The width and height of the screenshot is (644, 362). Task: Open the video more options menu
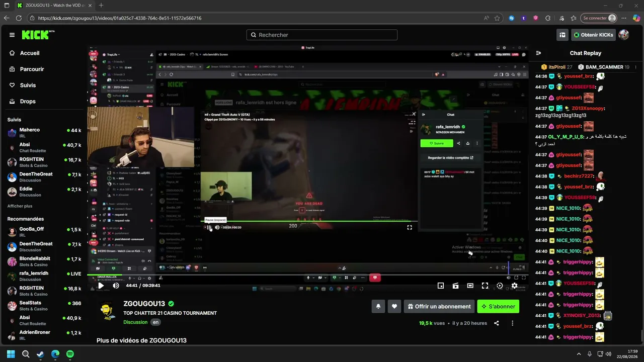(512, 323)
